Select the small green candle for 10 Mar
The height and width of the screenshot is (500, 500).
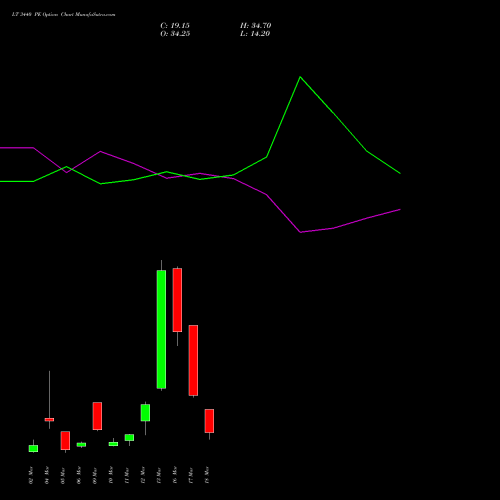click(113, 444)
